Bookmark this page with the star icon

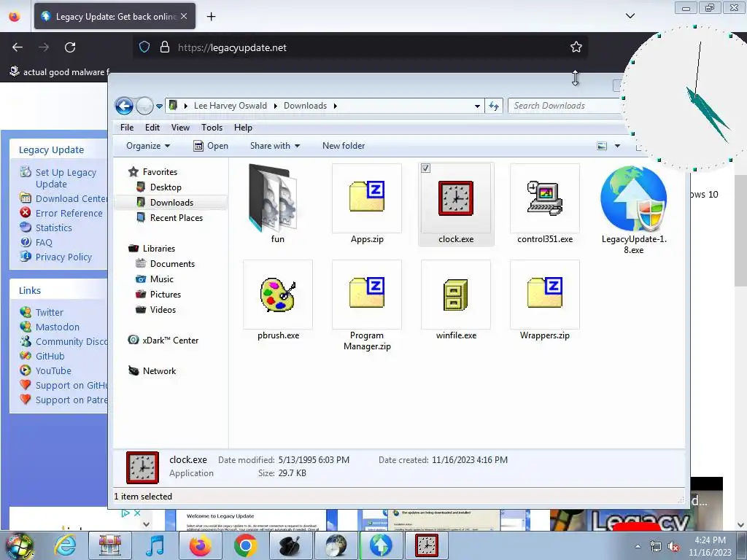pos(576,47)
